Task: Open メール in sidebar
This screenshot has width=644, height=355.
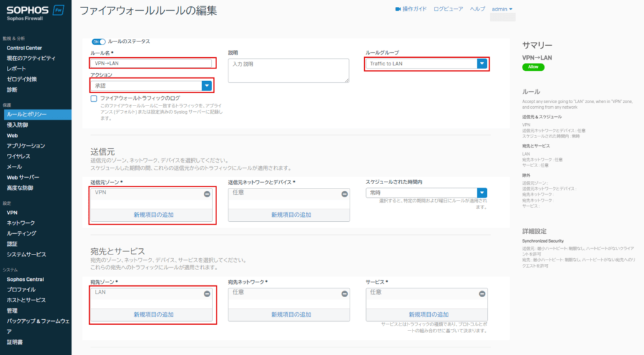Action: 14,167
